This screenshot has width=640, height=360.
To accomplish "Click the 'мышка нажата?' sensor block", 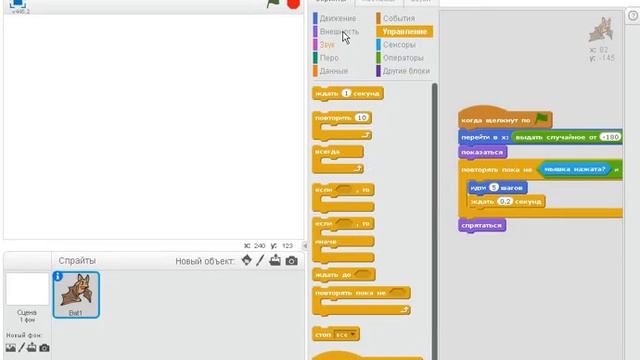I will (x=574, y=169).
